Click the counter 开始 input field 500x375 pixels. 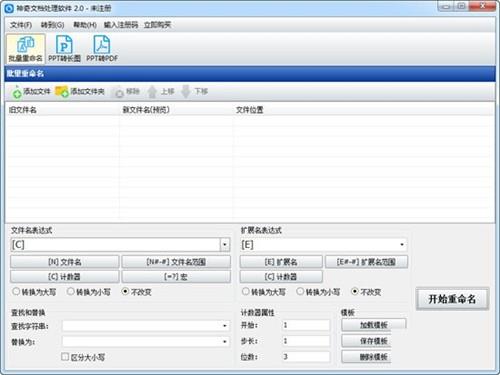(x=306, y=325)
